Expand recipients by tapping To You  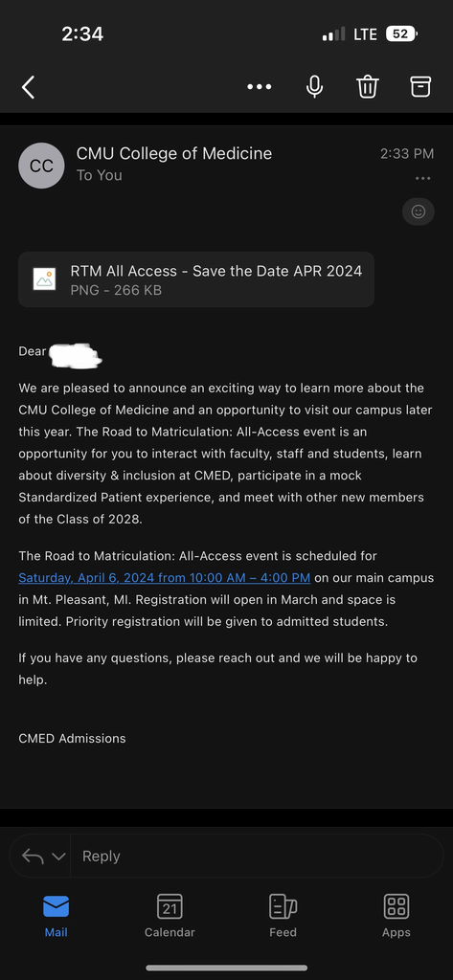pos(99,176)
